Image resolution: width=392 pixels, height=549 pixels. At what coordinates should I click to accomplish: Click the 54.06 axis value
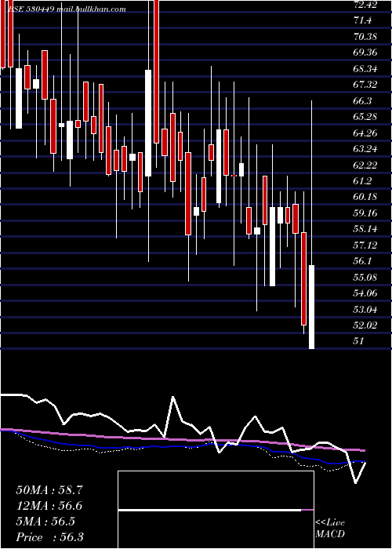365,293
